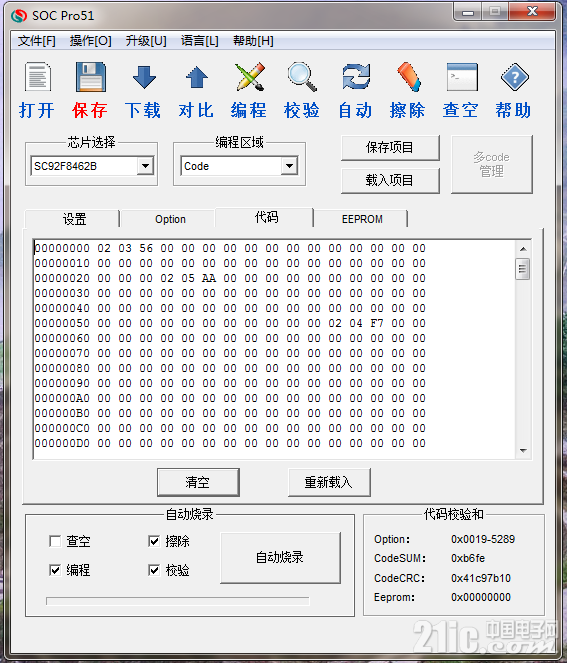
Task: Open the 文件[F] menu
Action: pyautogui.click(x=36, y=41)
